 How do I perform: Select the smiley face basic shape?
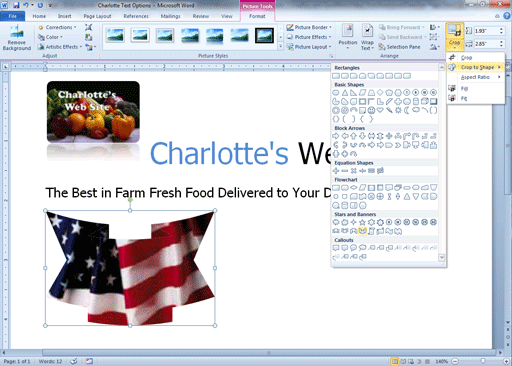pos(371,110)
